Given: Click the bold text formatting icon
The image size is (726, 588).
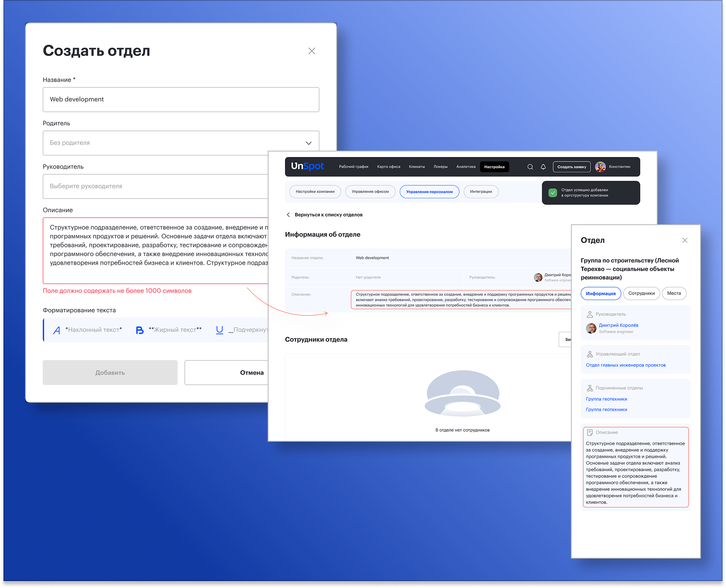Looking at the screenshot, I should coord(139,330).
